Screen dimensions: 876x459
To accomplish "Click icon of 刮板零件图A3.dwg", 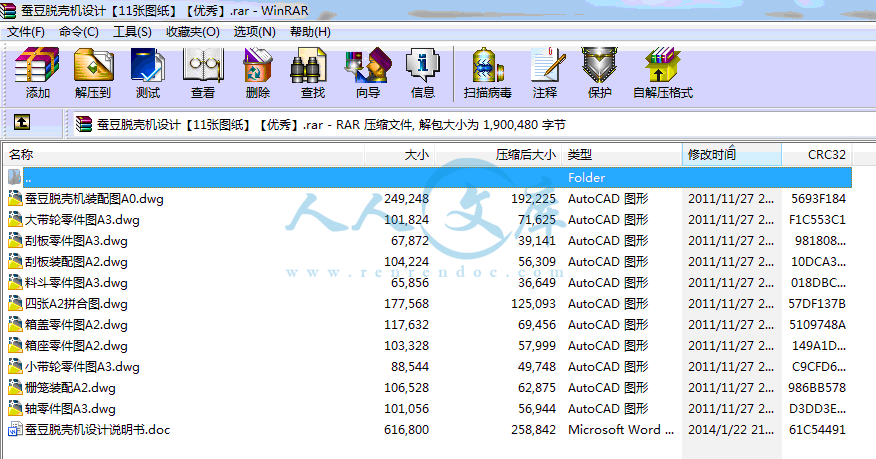I will click(15, 241).
